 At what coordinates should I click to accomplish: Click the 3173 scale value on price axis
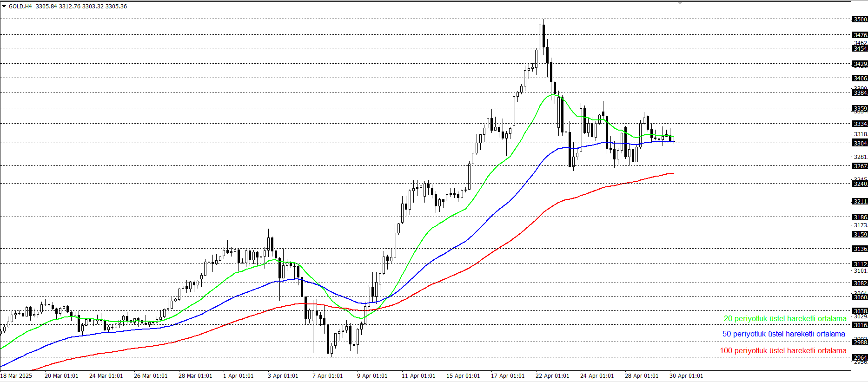(861, 225)
